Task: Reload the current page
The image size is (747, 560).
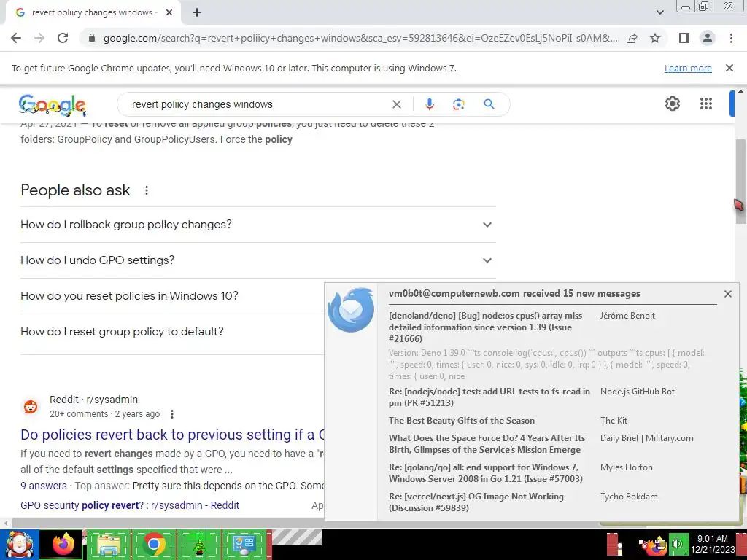Action: (63, 38)
